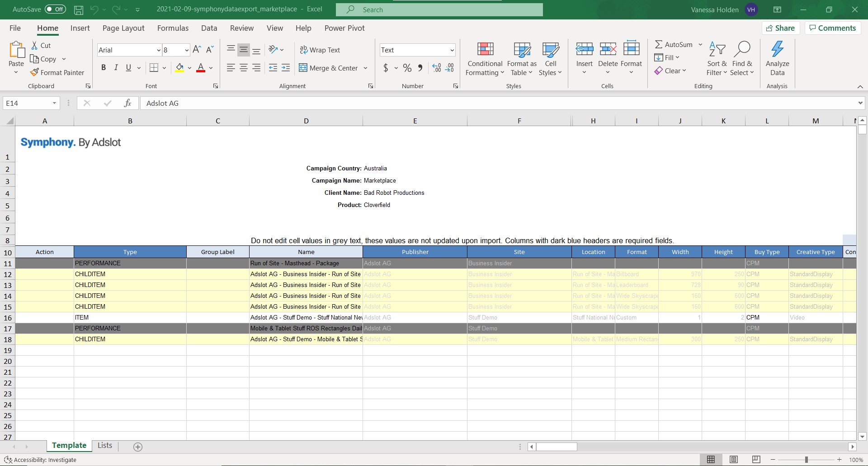868x466 pixels.
Task: Click the Cut scissors icon
Action: pos(34,45)
